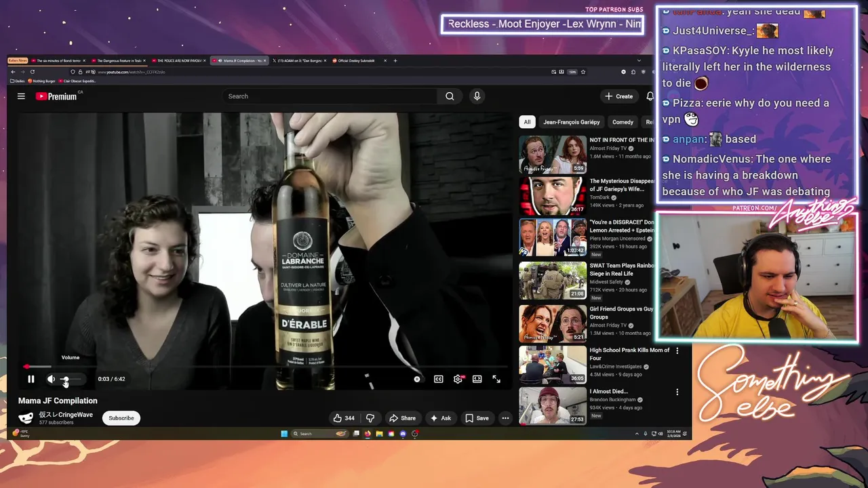Switch to 'THE POLICE ARE NOW INVOLVED' tab
The height and width of the screenshot is (488, 868).
(180, 60)
